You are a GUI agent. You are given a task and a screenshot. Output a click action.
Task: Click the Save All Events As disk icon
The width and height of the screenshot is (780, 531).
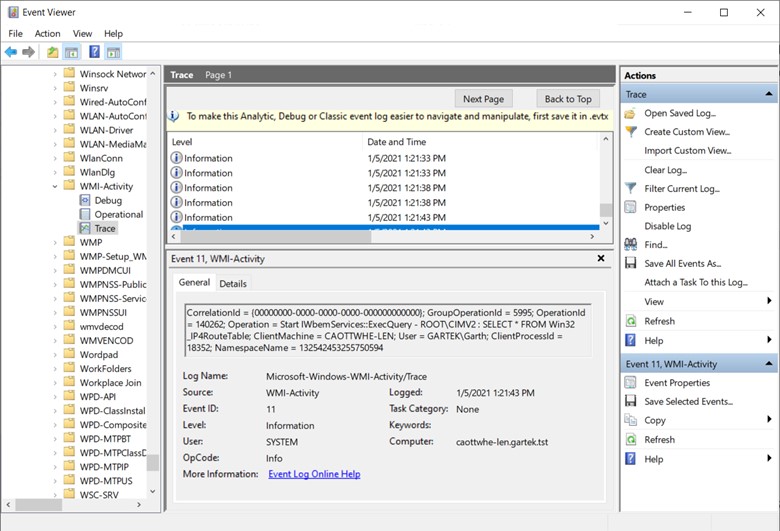click(x=630, y=263)
